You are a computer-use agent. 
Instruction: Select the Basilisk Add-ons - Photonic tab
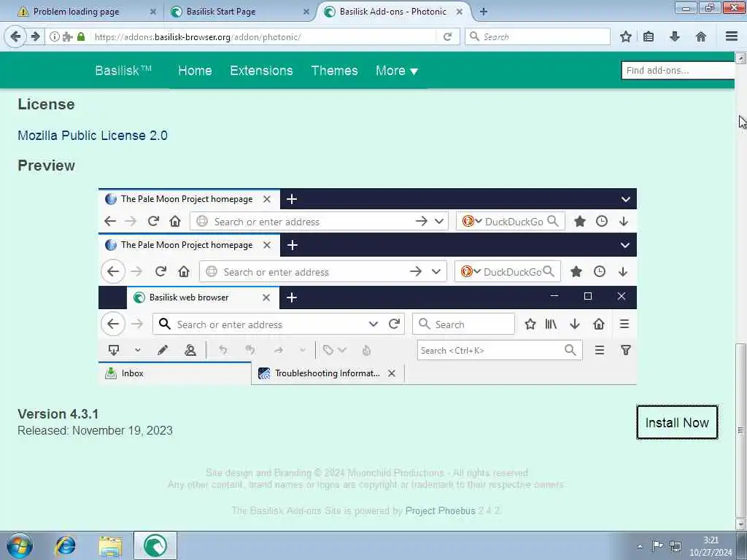(393, 12)
